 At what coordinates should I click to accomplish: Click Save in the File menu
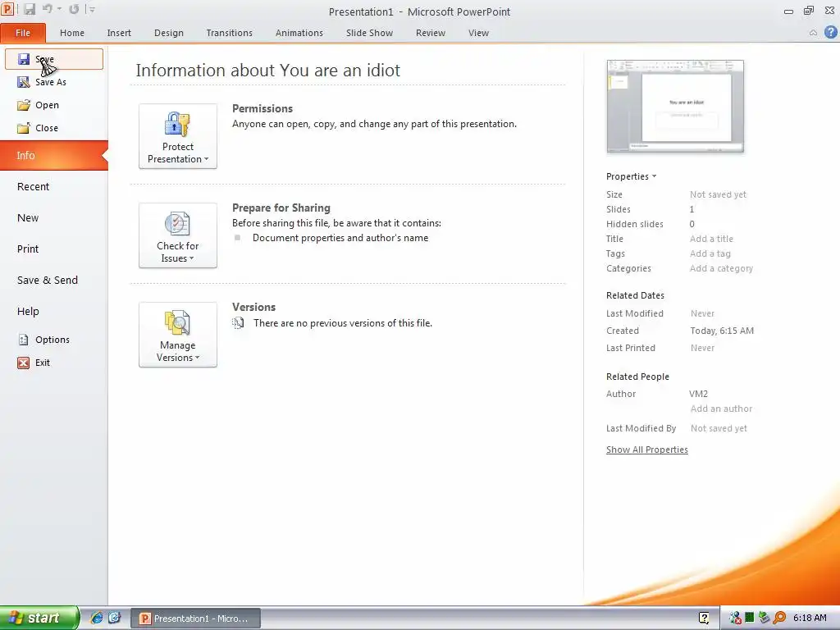tap(54, 59)
